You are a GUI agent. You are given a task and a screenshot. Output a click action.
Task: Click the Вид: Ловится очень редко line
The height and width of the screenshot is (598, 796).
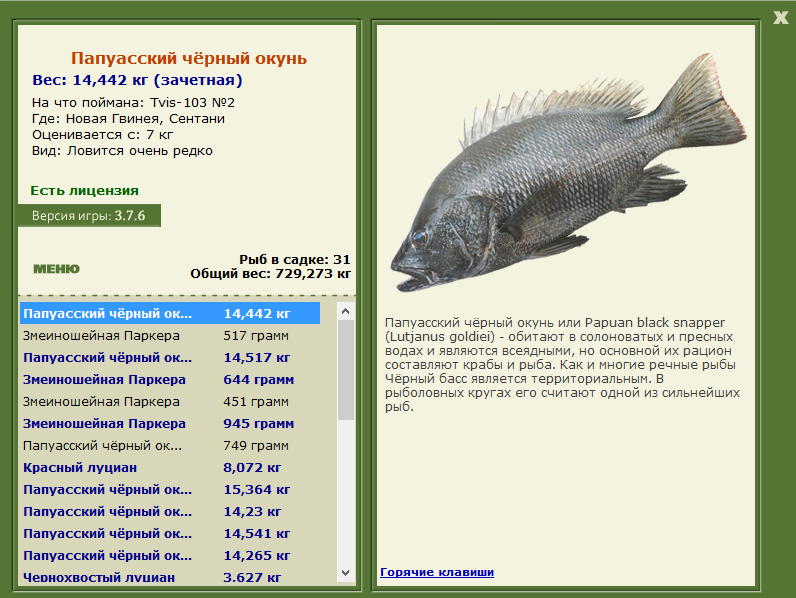[122, 151]
